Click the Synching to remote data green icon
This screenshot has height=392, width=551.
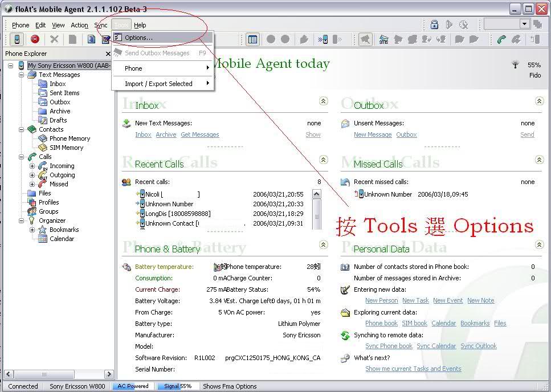pos(345,336)
